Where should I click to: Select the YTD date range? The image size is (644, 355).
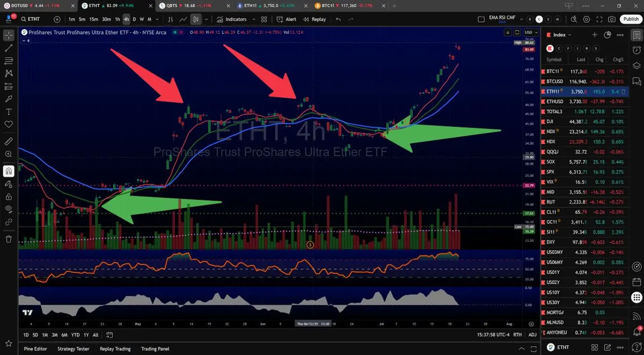pos(76,335)
